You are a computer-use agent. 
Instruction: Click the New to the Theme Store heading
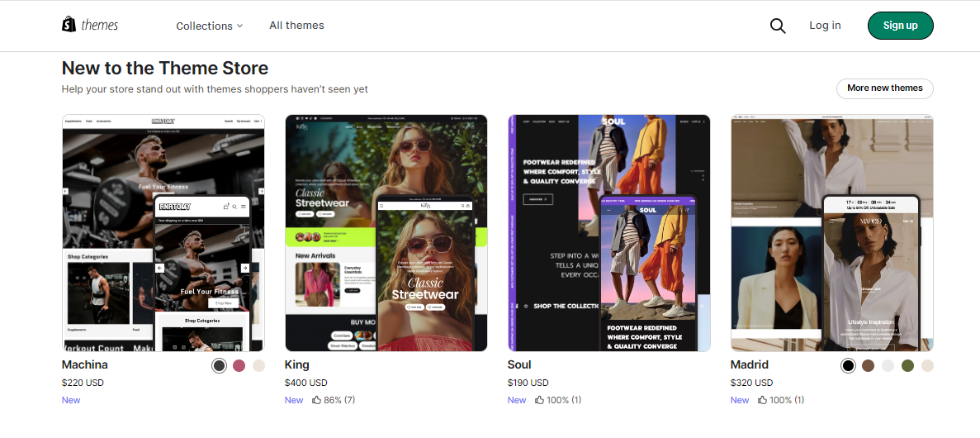[165, 68]
